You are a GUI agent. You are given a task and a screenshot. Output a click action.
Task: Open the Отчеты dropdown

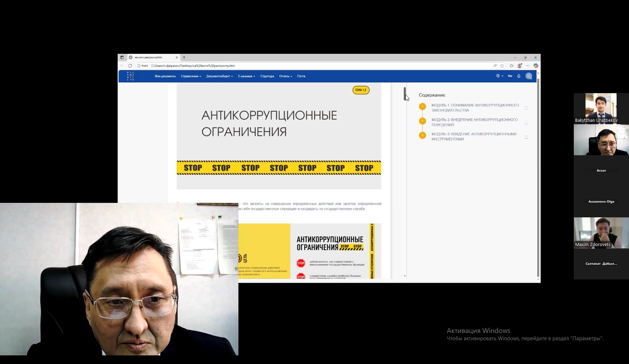(285, 76)
